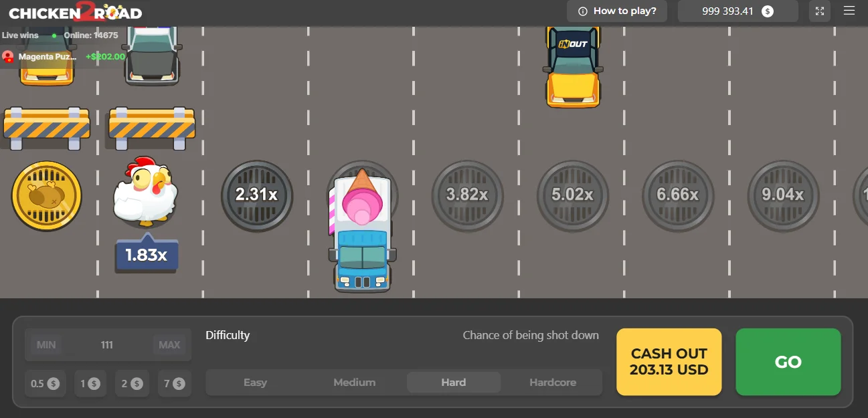Select Hard difficulty
868x418 pixels.
[x=454, y=383]
